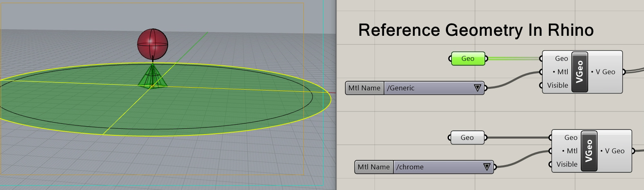The width and height of the screenshot is (644, 190).
Task: Select the red sphere in Rhino viewport
Action: (153, 44)
